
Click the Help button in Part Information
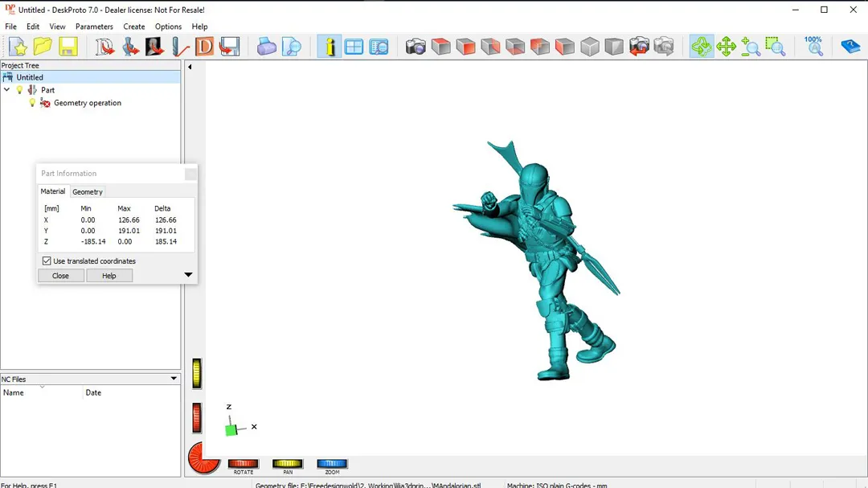click(x=109, y=275)
